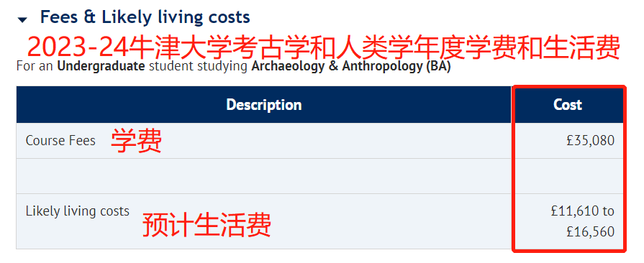This screenshot has width=644, height=263.
Task: Click the Course Fees row label
Action: click(60, 141)
